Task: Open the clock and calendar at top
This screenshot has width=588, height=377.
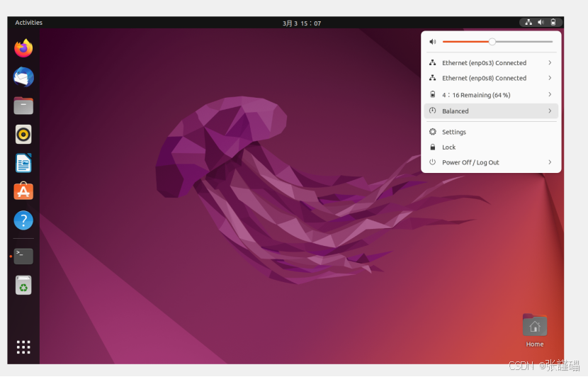Action: point(302,23)
